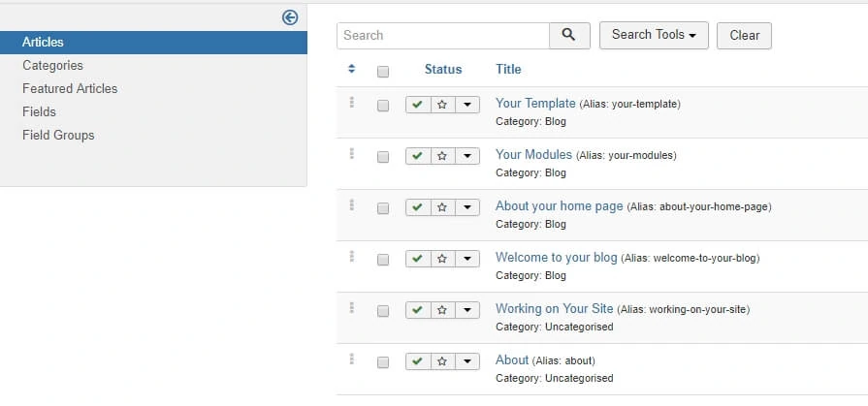Toggle ordering using the sort arrows icon
Viewport: 868px width, 406px height.
(351, 69)
